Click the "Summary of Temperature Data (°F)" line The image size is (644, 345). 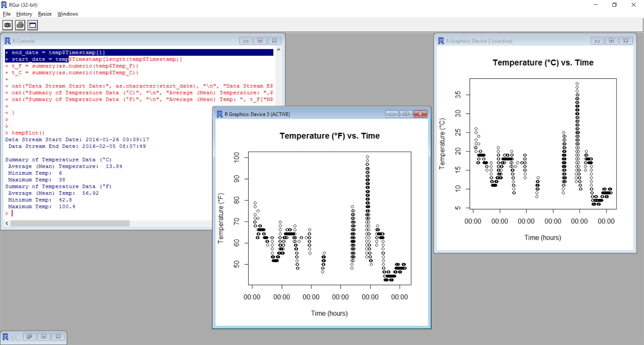pyautogui.click(x=58, y=187)
